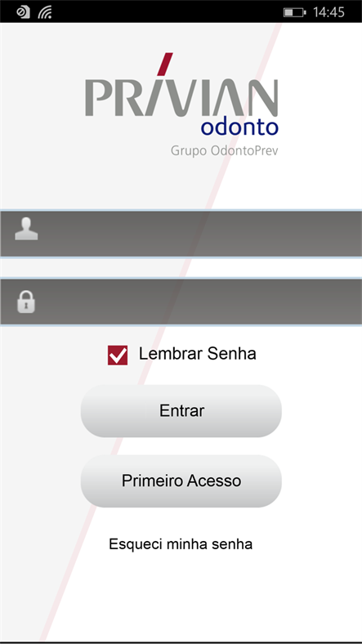Uncheck the Lembrar Senha checkbox
Screen dimensions: 362x644
pos(118,356)
